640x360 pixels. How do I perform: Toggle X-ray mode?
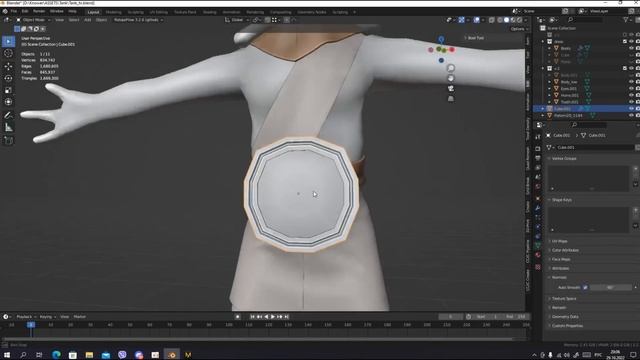pyautogui.click(x=491, y=20)
